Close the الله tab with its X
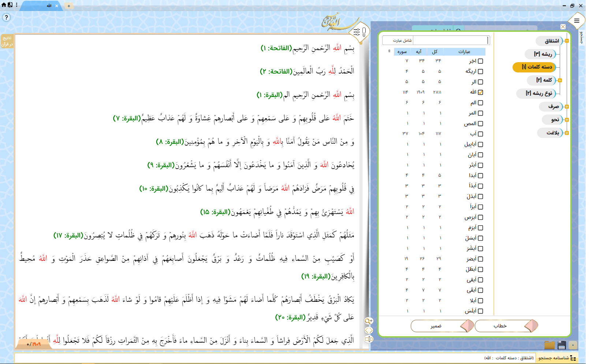The height and width of the screenshot is (364, 615). click(57, 6)
